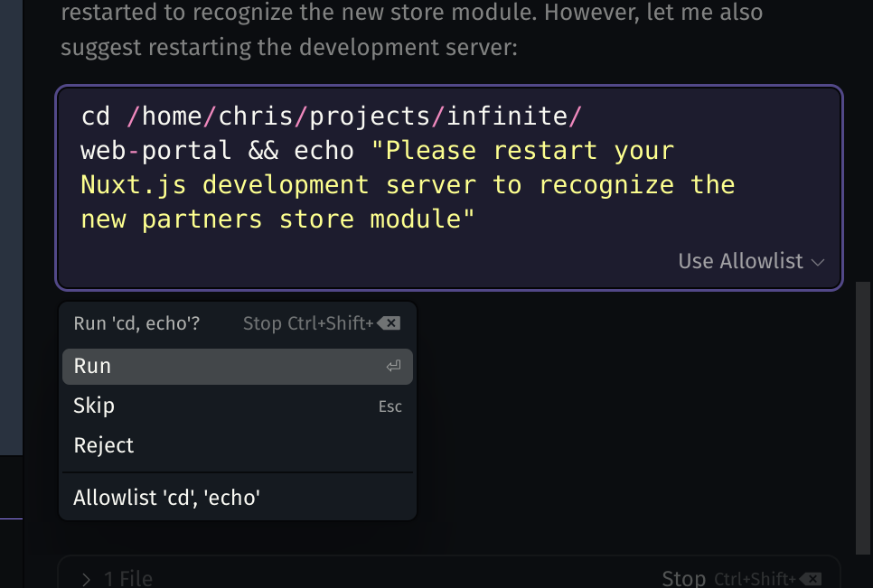Click the Esc shortcut hint beside Skip
Image resolution: width=873 pixels, height=588 pixels.
tap(390, 406)
